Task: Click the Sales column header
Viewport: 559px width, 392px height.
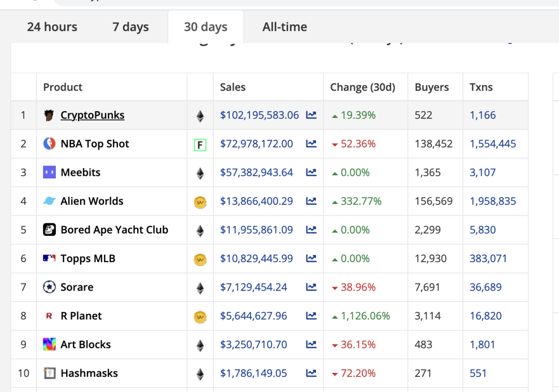Action: click(x=233, y=87)
